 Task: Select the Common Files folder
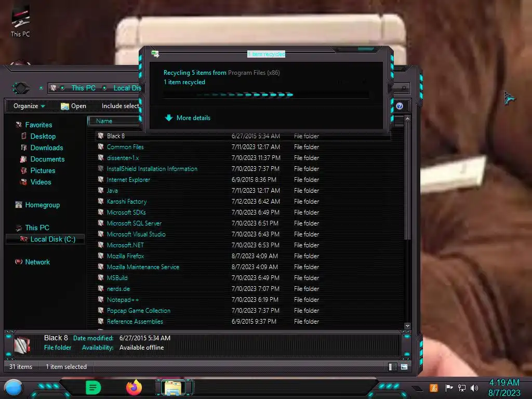coord(125,147)
